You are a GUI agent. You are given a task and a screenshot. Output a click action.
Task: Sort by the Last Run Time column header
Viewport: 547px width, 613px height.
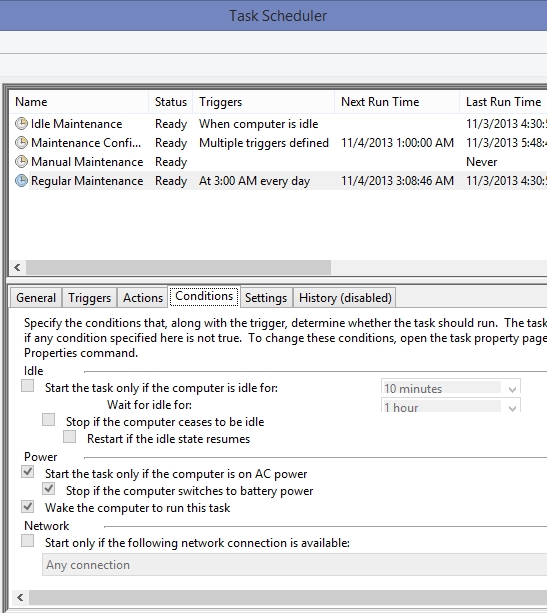[x=503, y=102]
